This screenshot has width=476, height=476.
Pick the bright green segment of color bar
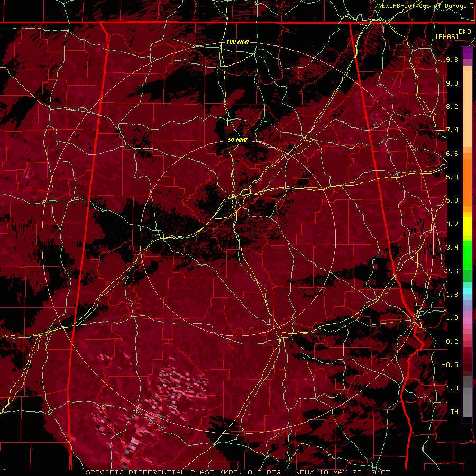point(467,256)
